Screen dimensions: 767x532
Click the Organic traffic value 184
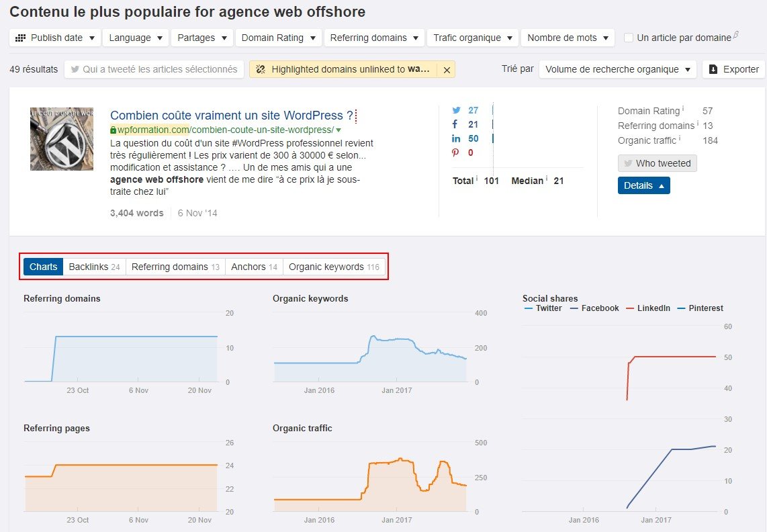pyautogui.click(x=711, y=140)
